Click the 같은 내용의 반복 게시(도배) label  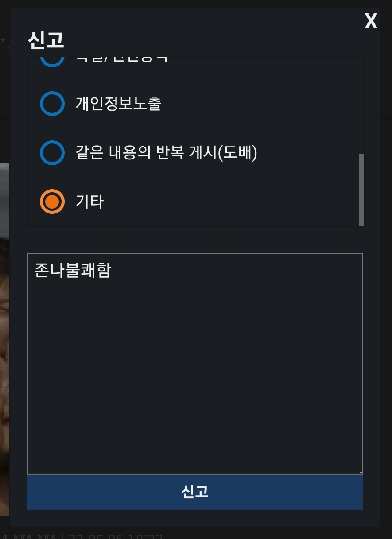[166, 153]
